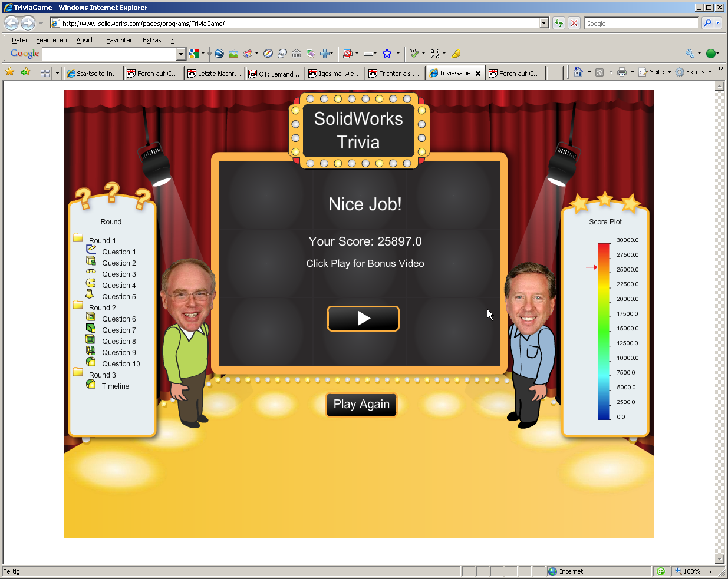Select the Question 4 icon
Viewport: 728px width, 579px height.
pyautogui.click(x=91, y=283)
